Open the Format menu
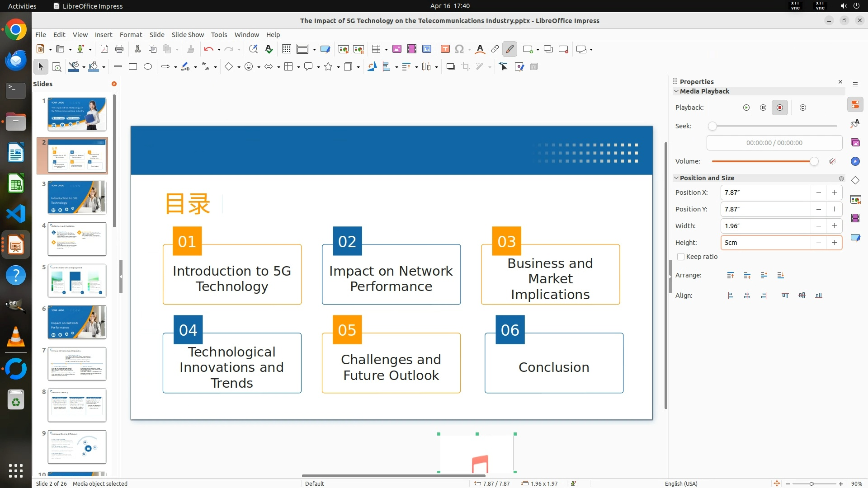The width and height of the screenshot is (868, 488). [x=131, y=34]
